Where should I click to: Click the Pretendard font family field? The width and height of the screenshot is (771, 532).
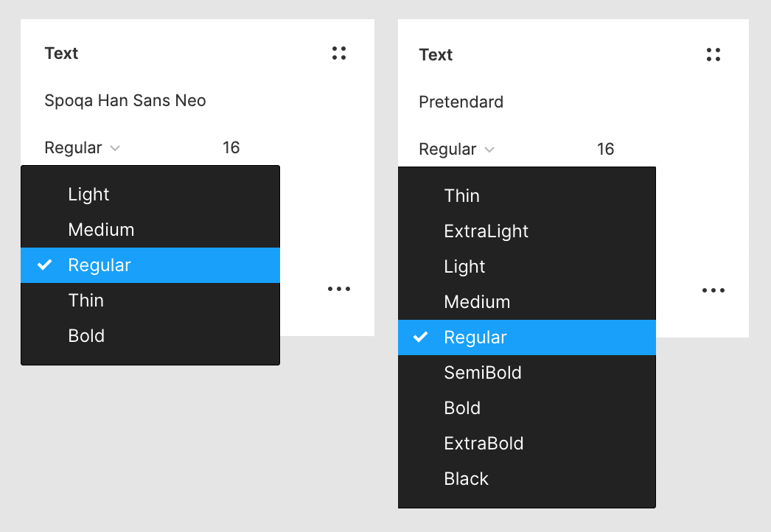click(461, 102)
